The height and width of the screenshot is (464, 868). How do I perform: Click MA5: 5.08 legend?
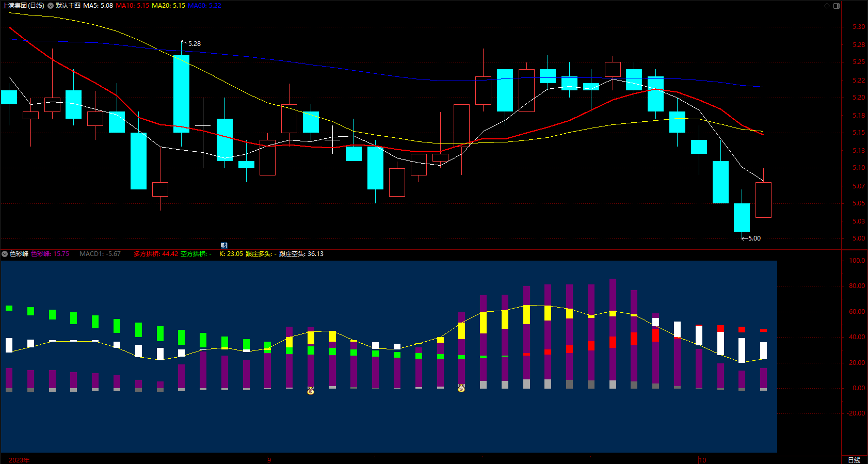pyautogui.click(x=98, y=6)
